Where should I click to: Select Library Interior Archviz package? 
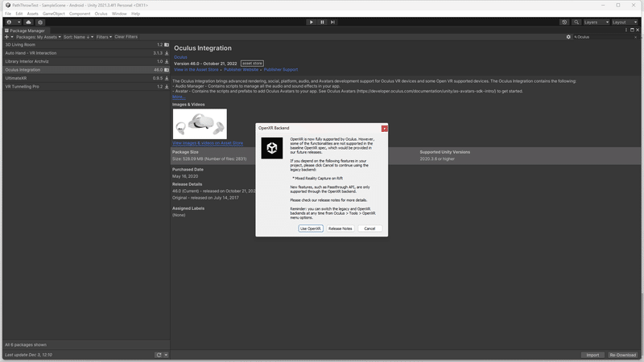[86, 62]
